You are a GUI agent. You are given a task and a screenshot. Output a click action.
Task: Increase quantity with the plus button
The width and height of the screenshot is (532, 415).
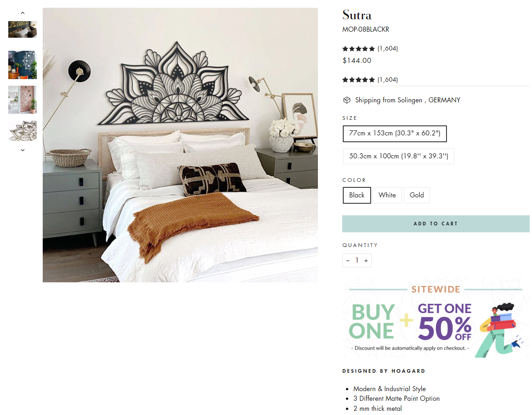point(366,261)
